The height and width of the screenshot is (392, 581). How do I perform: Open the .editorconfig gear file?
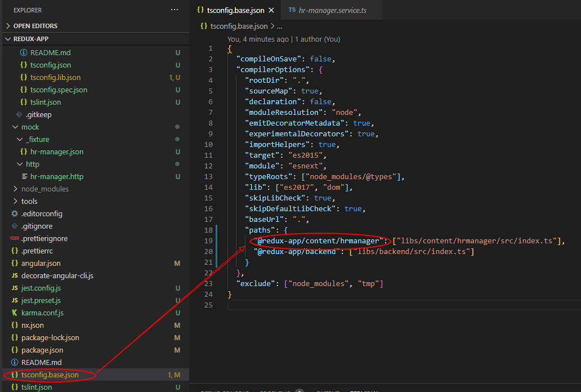click(x=42, y=213)
